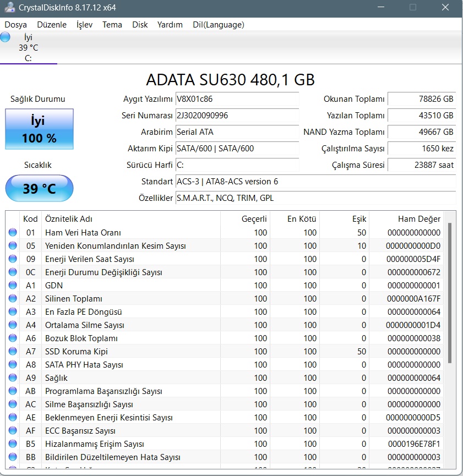
Task: Click the status orb for Bozuk Blok Toplamı
Action: [13, 338]
